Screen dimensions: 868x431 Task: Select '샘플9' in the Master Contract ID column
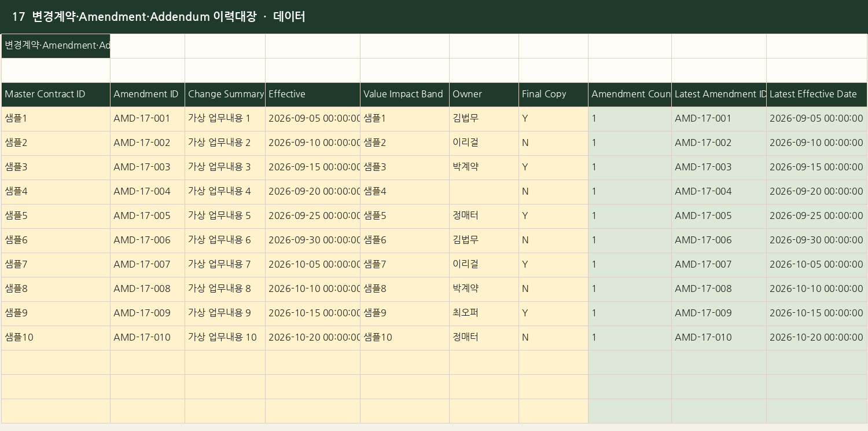click(x=56, y=313)
